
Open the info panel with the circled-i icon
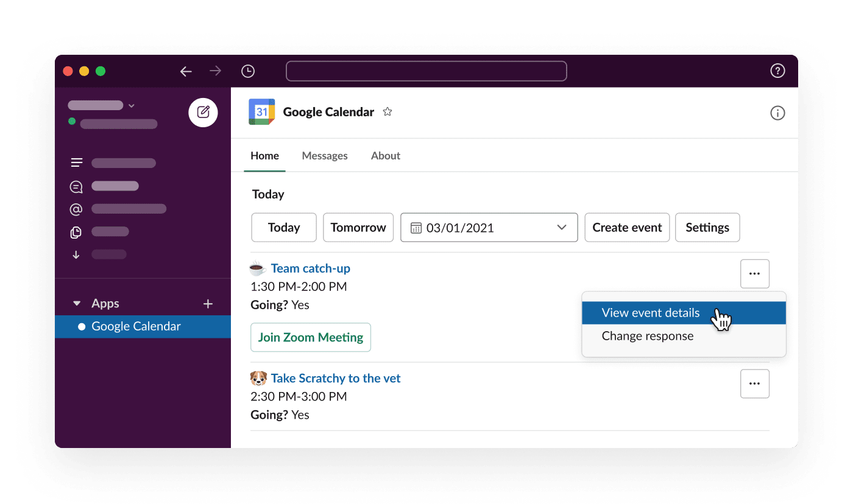click(777, 113)
